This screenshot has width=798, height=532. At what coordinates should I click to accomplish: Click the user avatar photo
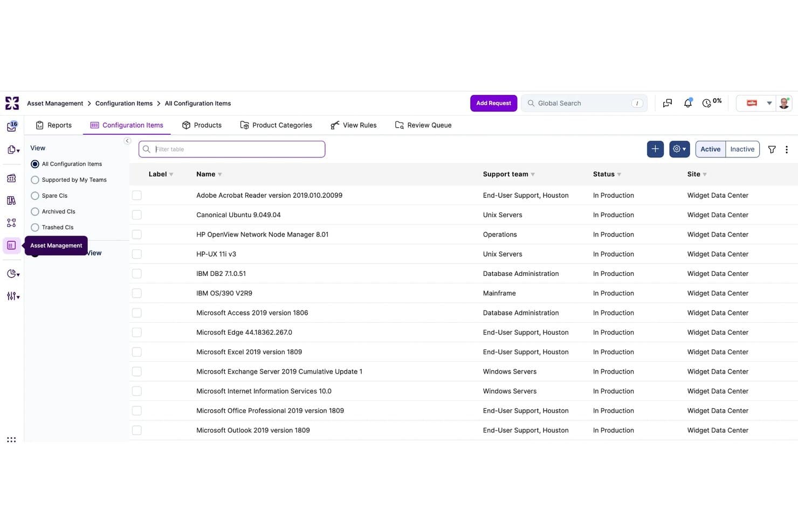[784, 103]
